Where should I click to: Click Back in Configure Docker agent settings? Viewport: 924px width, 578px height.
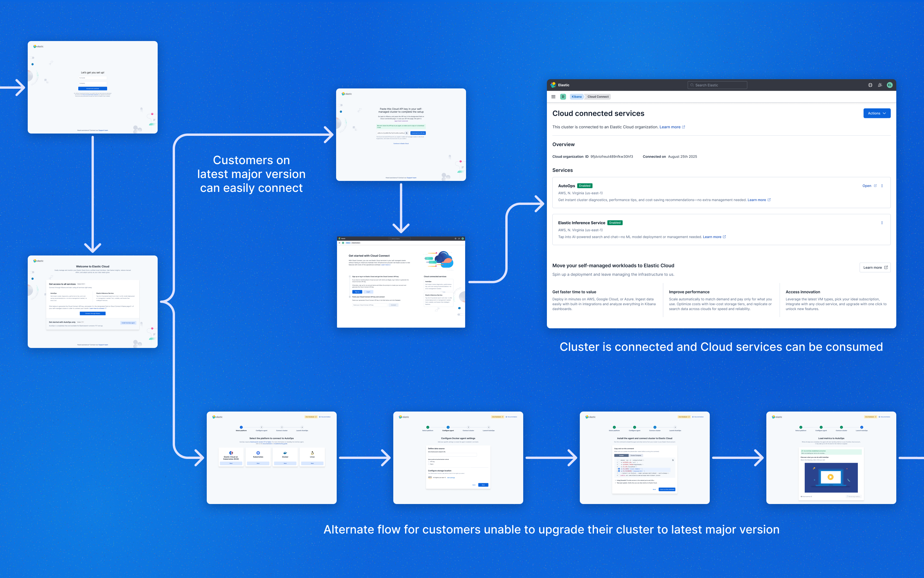(474, 485)
